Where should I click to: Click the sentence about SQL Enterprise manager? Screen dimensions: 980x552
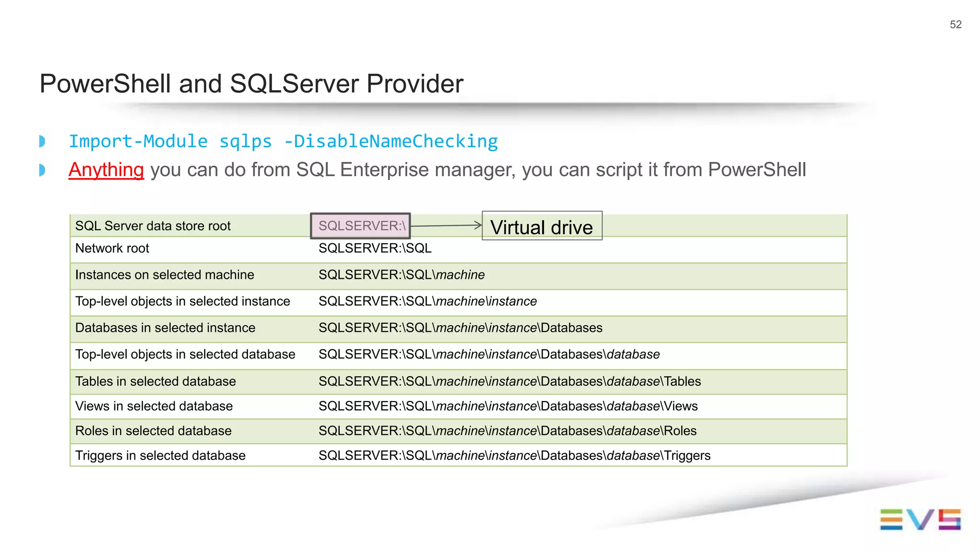[x=437, y=170]
